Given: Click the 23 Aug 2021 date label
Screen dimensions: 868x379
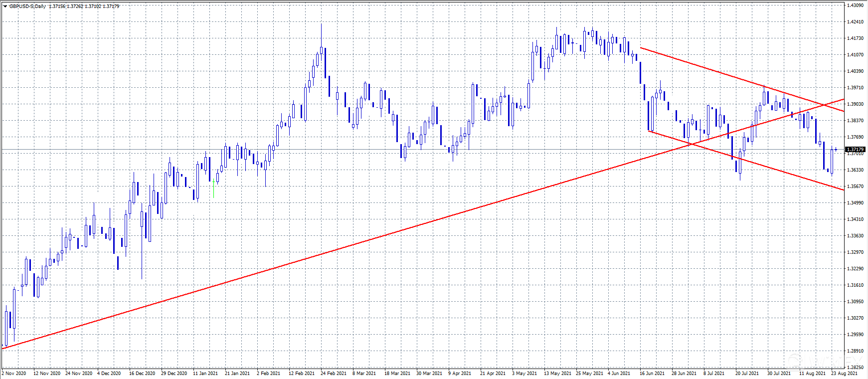Looking at the screenshot, I should (844, 373).
